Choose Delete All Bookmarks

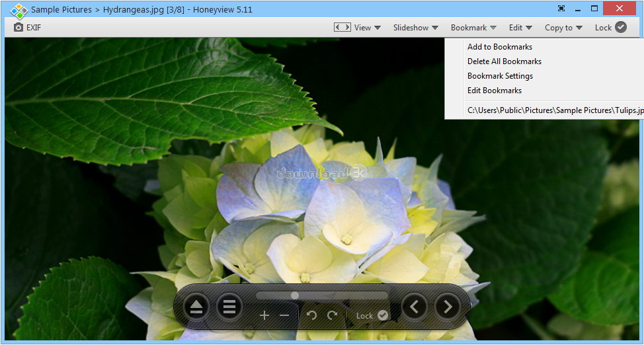(x=504, y=61)
